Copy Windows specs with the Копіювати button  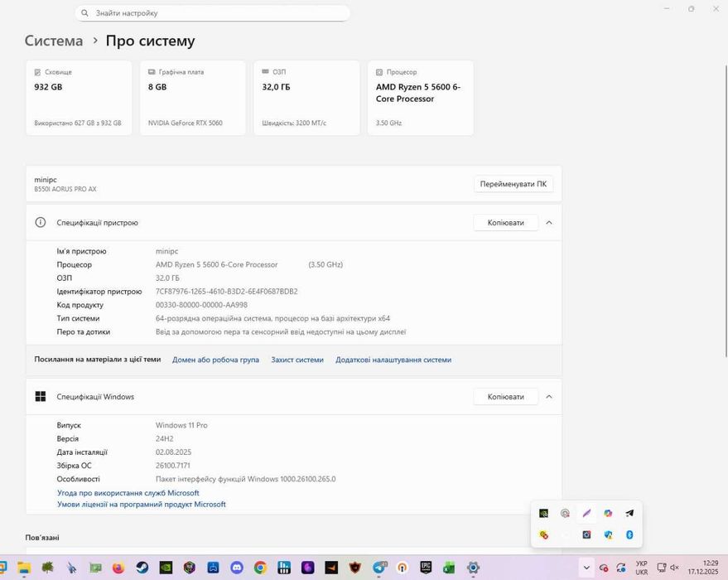pos(505,397)
